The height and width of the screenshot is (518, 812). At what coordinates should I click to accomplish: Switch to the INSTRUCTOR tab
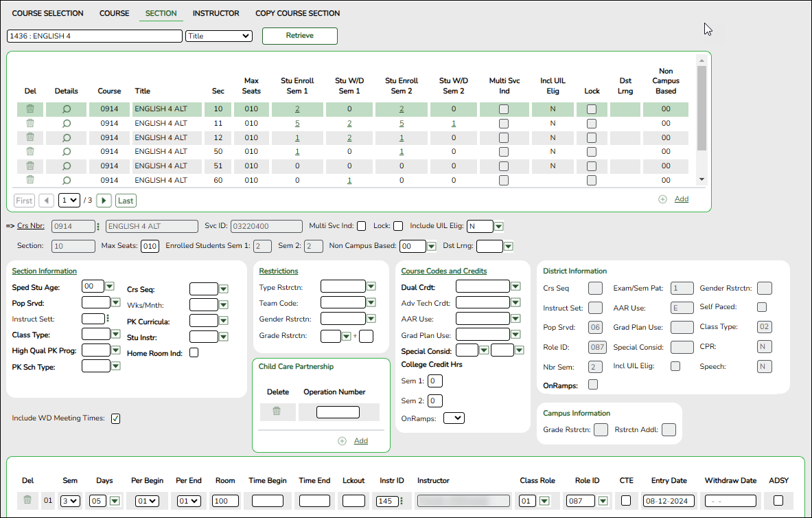pos(216,13)
